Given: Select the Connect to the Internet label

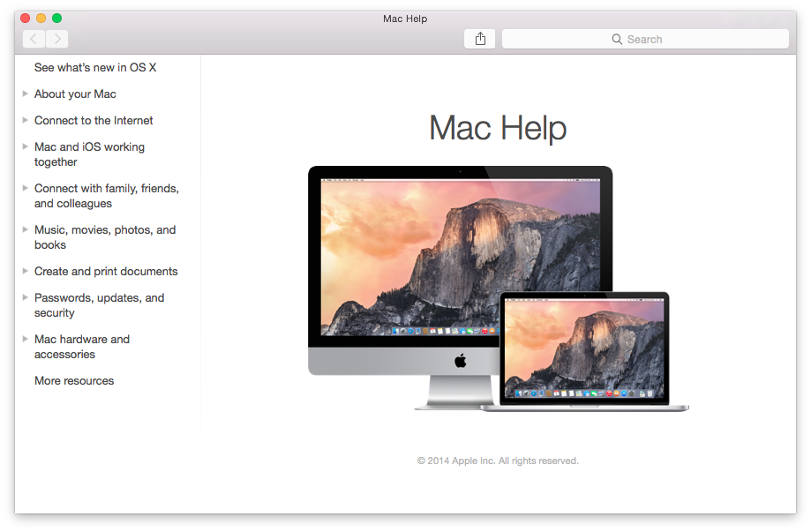Looking at the screenshot, I should click(94, 121).
